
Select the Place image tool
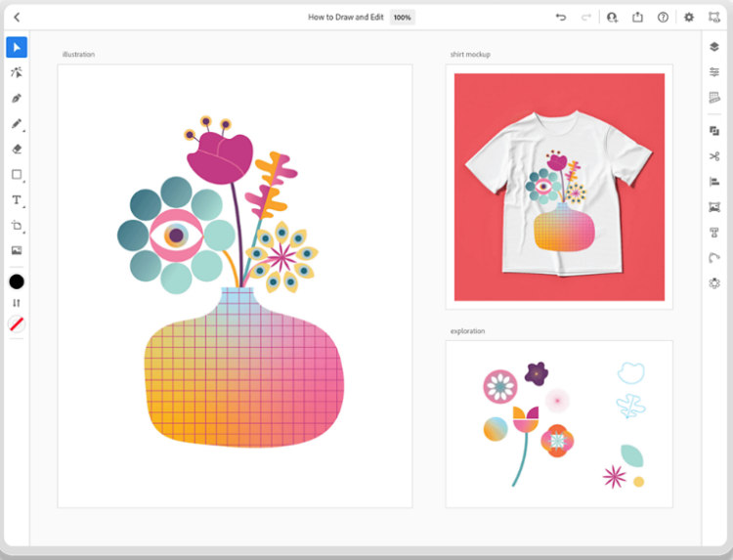(17, 250)
